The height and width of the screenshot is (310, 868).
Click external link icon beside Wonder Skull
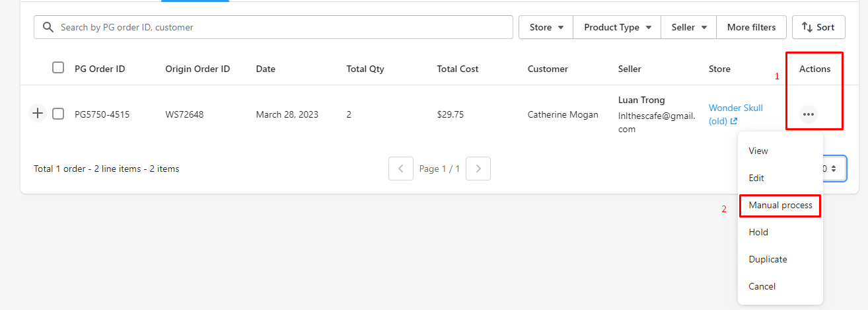tap(734, 122)
